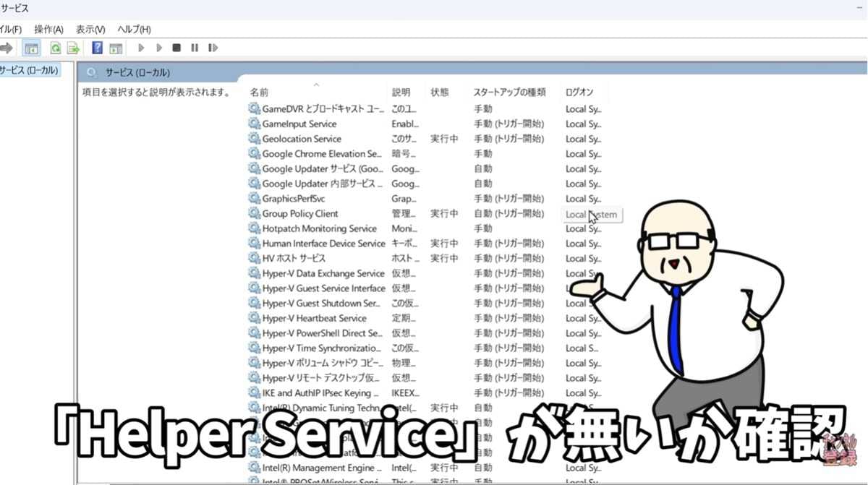
Task: Sort services by the スタートアップの種類 column header
Action: tap(511, 92)
